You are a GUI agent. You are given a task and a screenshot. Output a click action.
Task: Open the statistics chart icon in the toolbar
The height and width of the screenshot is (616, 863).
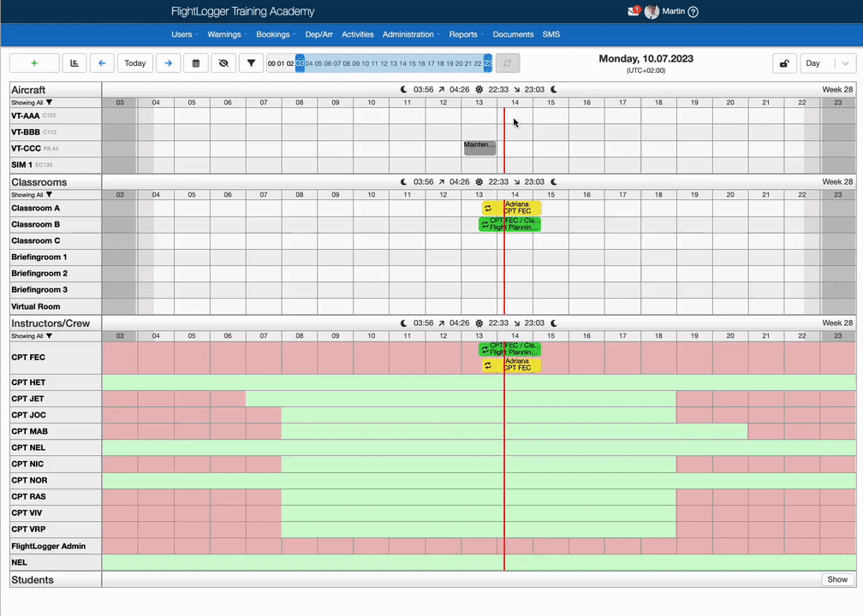click(x=74, y=63)
